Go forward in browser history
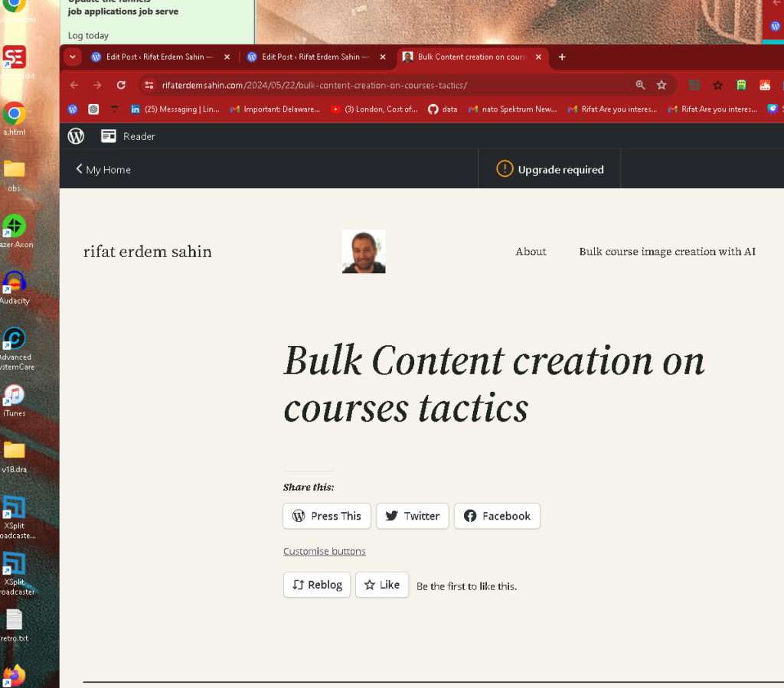 point(97,86)
